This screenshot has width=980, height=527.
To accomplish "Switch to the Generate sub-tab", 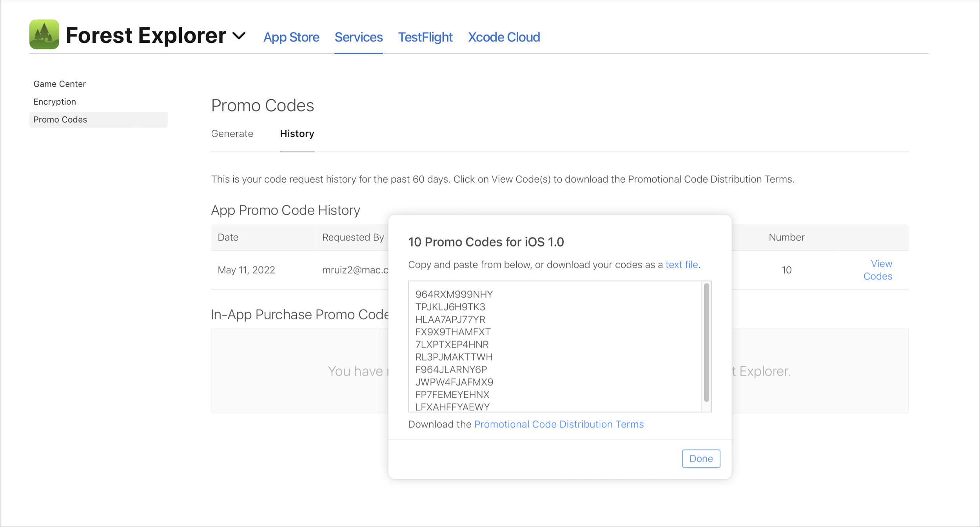I will pos(232,134).
